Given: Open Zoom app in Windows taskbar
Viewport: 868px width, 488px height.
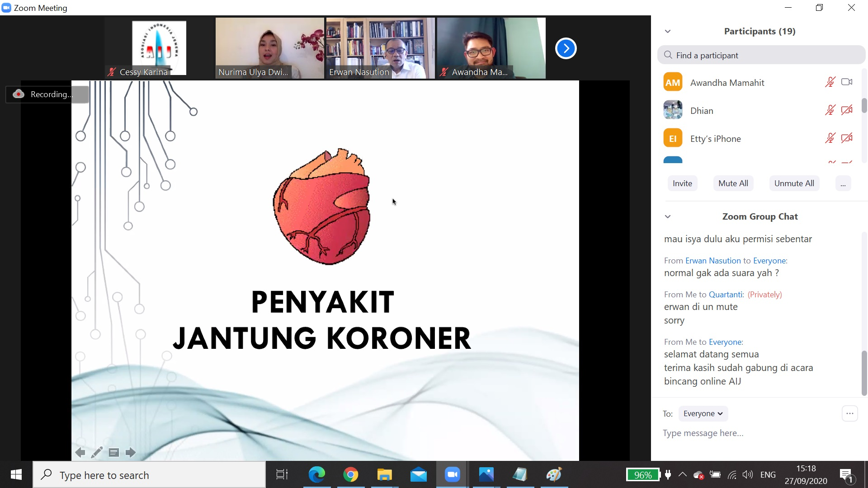Looking at the screenshot, I should coord(452,474).
